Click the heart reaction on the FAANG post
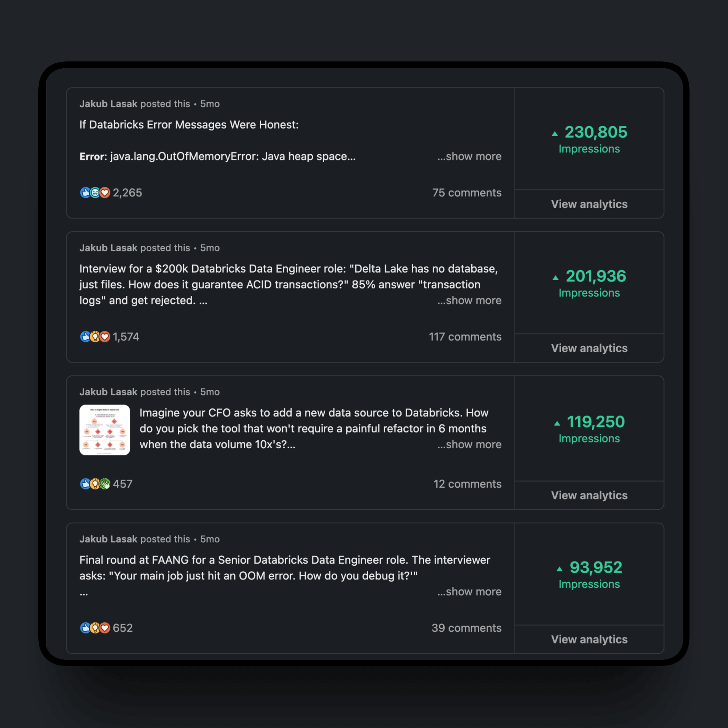The width and height of the screenshot is (728, 728). point(105,628)
